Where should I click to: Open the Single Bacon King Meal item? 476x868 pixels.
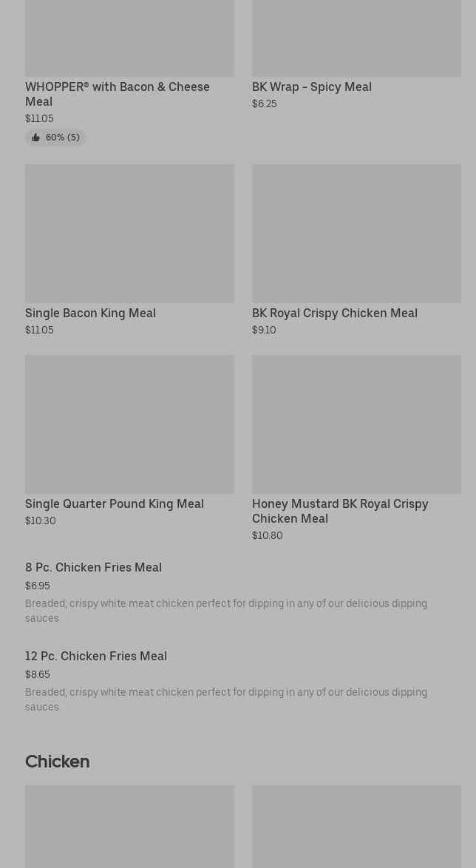click(90, 313)
